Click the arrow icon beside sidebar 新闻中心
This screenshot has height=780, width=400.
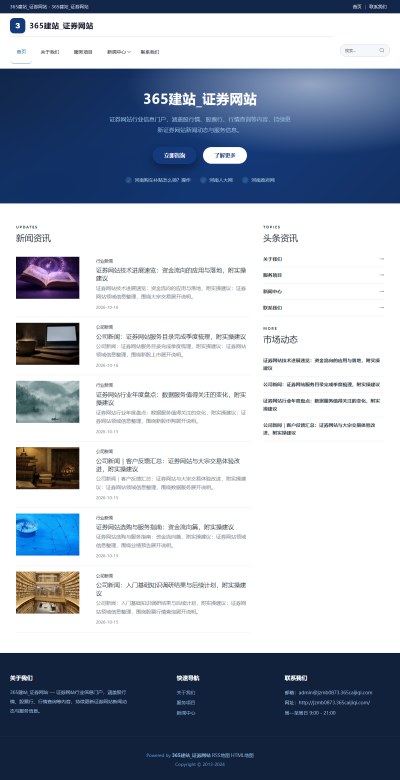382,291
